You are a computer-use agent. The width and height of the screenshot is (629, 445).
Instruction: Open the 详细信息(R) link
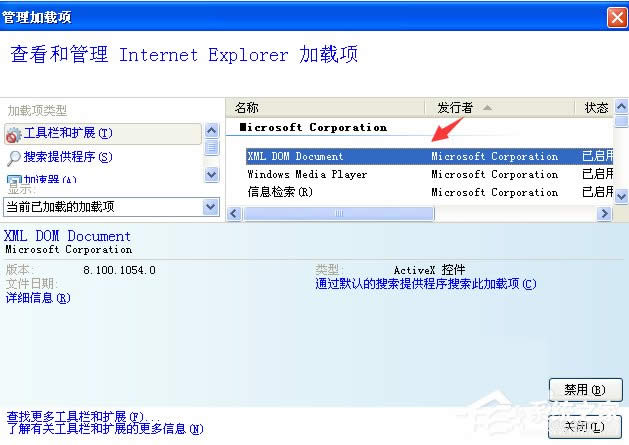[x=38, y=298]
